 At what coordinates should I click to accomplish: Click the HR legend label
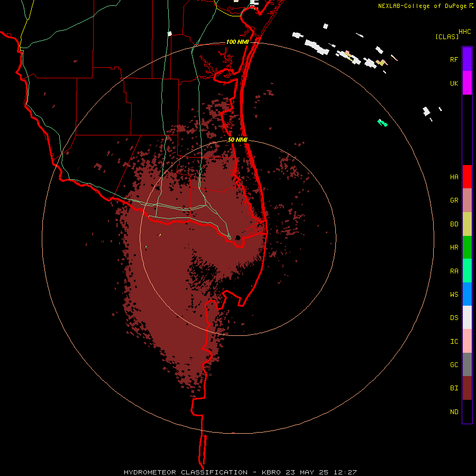pyautogui.click(x=454, y=248)
